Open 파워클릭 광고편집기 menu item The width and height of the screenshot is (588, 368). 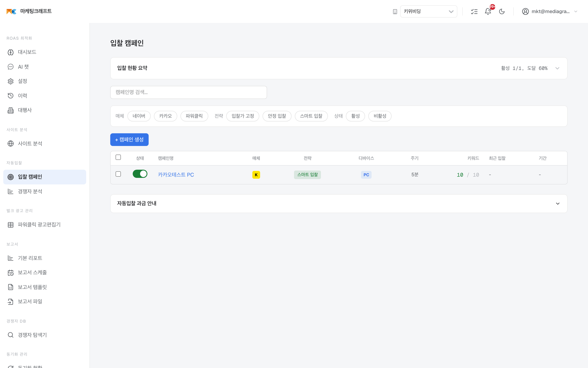pyautogui.click(x=45, y=225)
